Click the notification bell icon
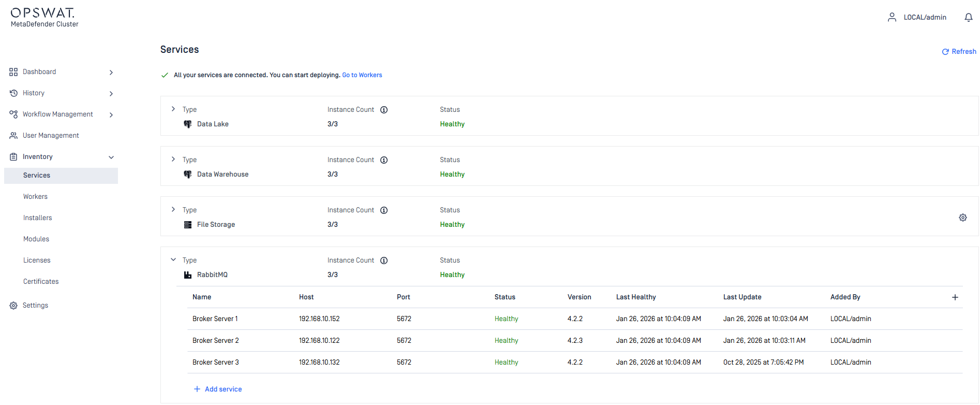The image size is (980, 405). pyautogui.click(x=968, y=18)
